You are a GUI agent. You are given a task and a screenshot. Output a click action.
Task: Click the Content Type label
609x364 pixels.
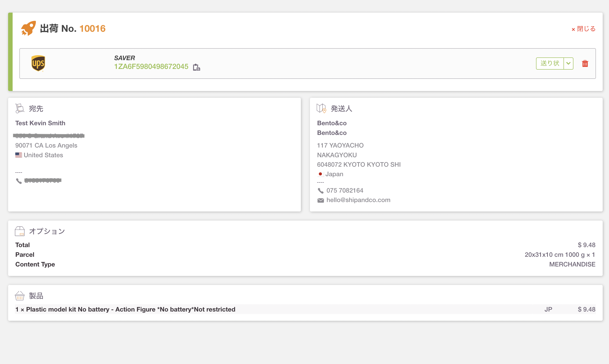(35, 264)
